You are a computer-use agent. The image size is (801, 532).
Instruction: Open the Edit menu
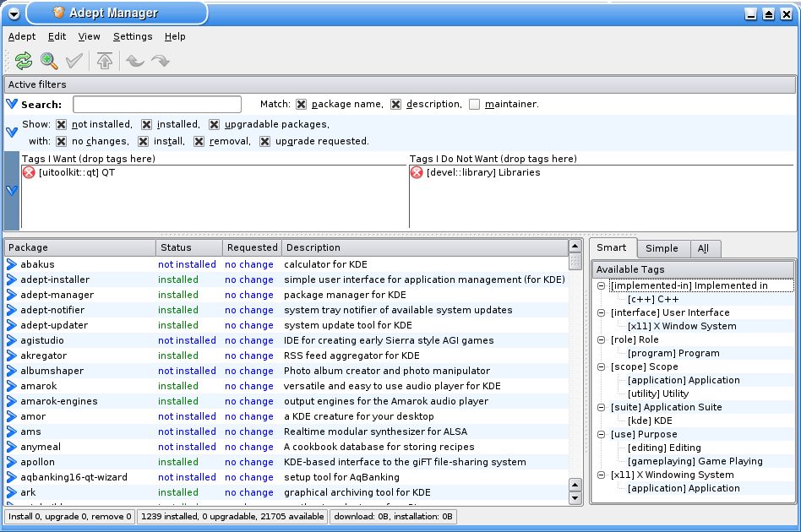pos(57,36)
